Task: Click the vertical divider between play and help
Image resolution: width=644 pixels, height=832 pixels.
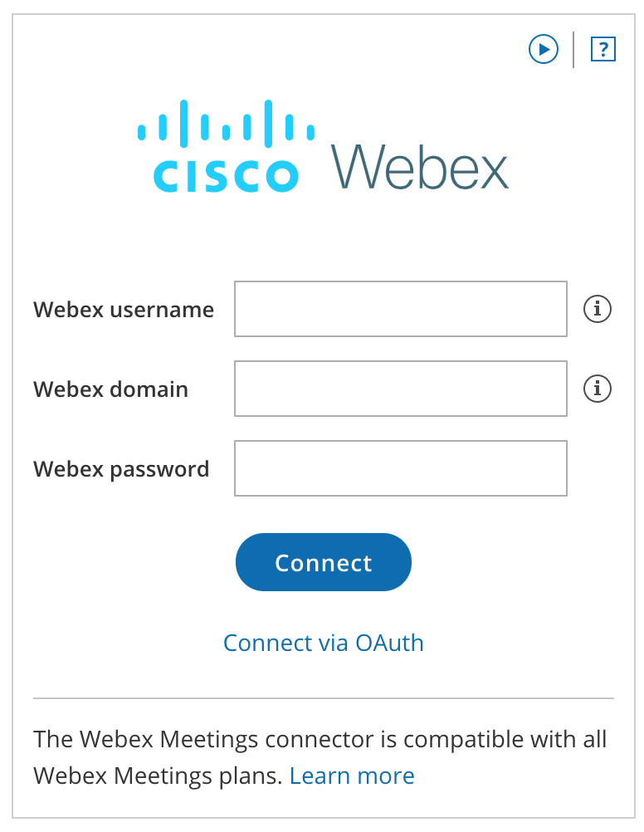Action: coord(573,49)
